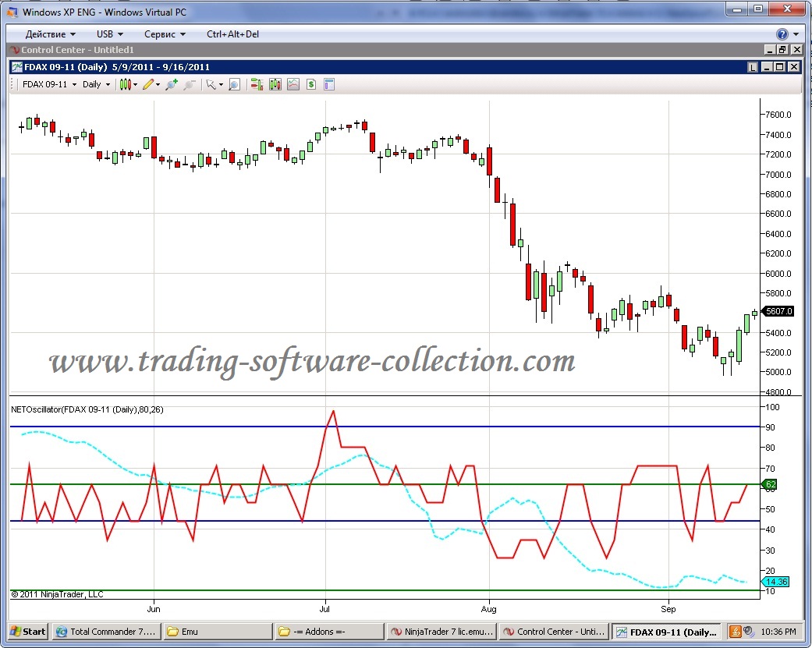Open the Indicators chart icon

coord(293,84)
